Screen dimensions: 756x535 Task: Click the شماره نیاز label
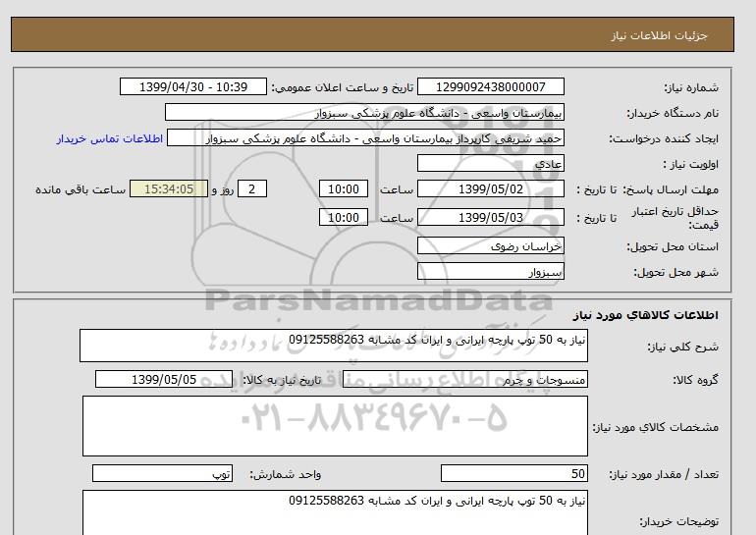coord(691,87)
